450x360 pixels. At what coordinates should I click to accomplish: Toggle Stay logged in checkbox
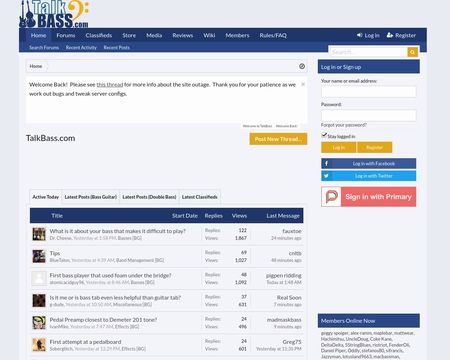tap(324, 135)
